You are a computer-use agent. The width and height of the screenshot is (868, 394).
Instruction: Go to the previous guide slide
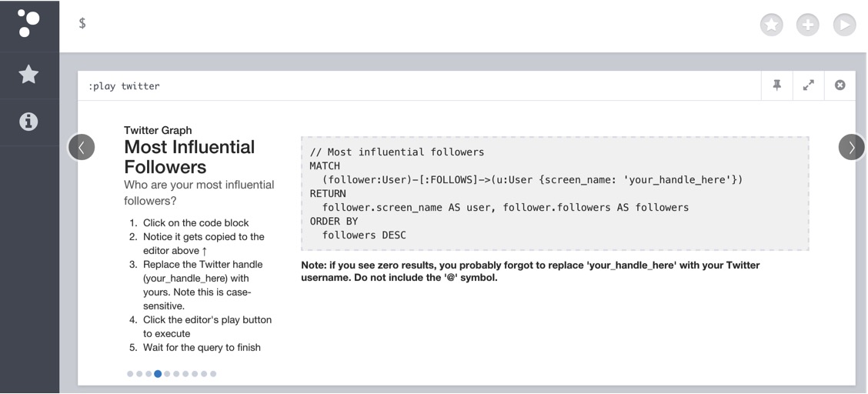[82, 147]
